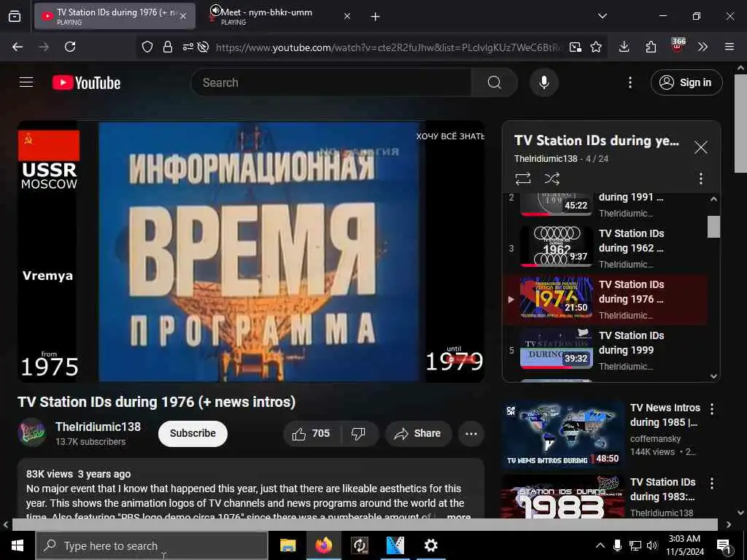Open TheIridiumic138 channel avatar

[31, 432]
